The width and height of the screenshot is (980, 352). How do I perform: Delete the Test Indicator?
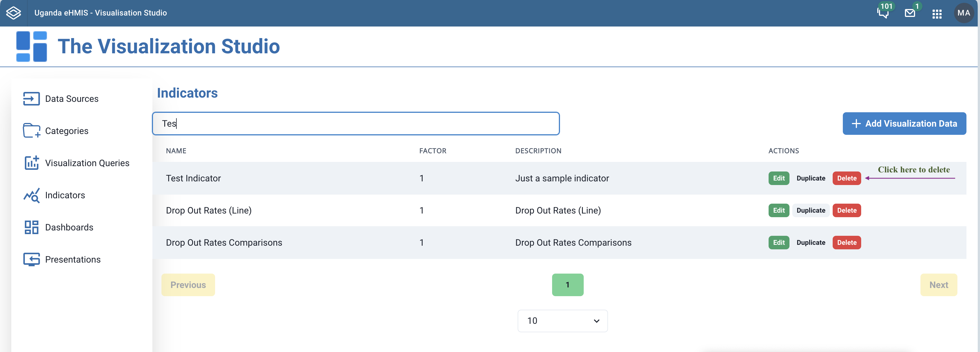[x=846, y=178]
